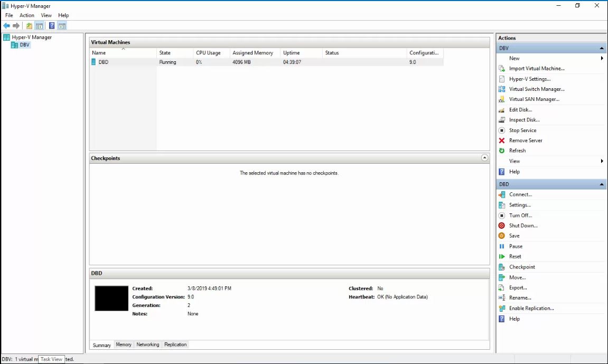Click the Hyper-V Settings icon
Viewport: 608px width, 364px height.
tap(502, 79)
